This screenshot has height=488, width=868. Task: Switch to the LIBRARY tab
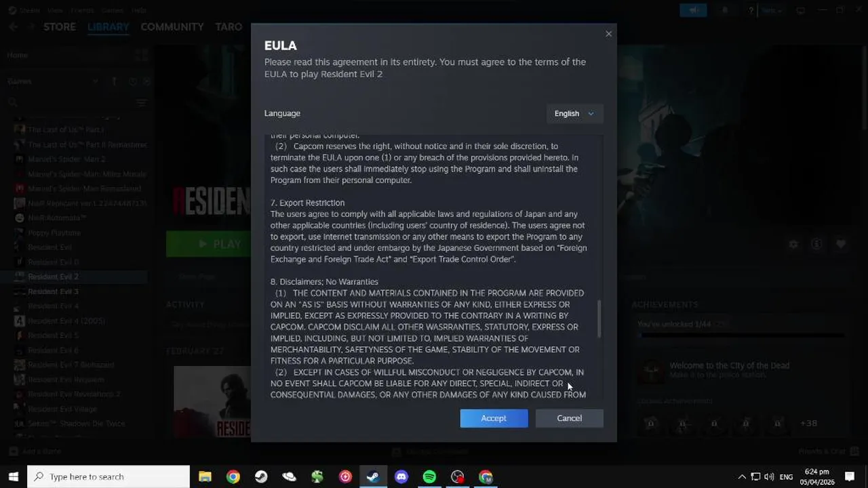coord(108,27)
